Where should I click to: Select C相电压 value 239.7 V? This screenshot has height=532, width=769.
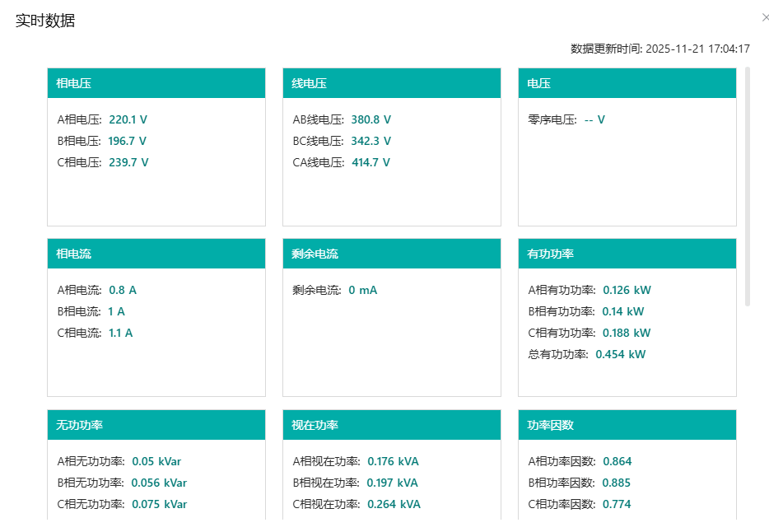click(128, 162)
